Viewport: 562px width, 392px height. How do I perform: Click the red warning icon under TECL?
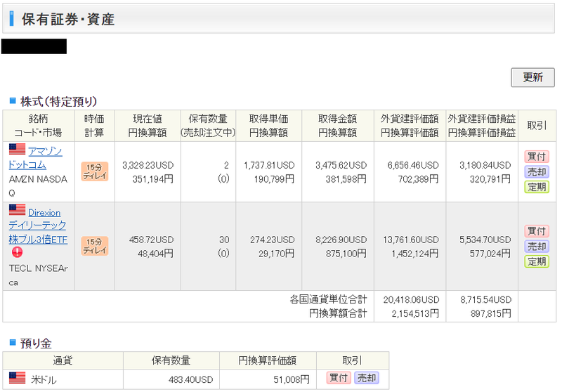17,252
